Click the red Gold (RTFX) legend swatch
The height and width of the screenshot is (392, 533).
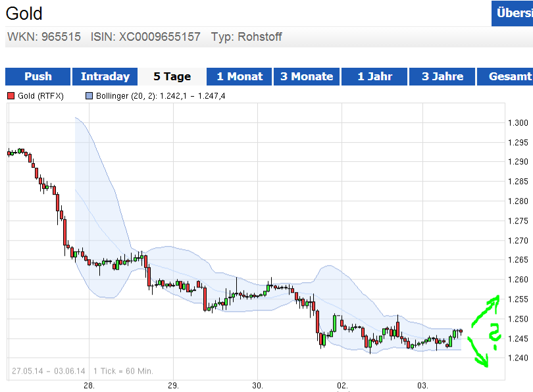(x=11, y=96)
